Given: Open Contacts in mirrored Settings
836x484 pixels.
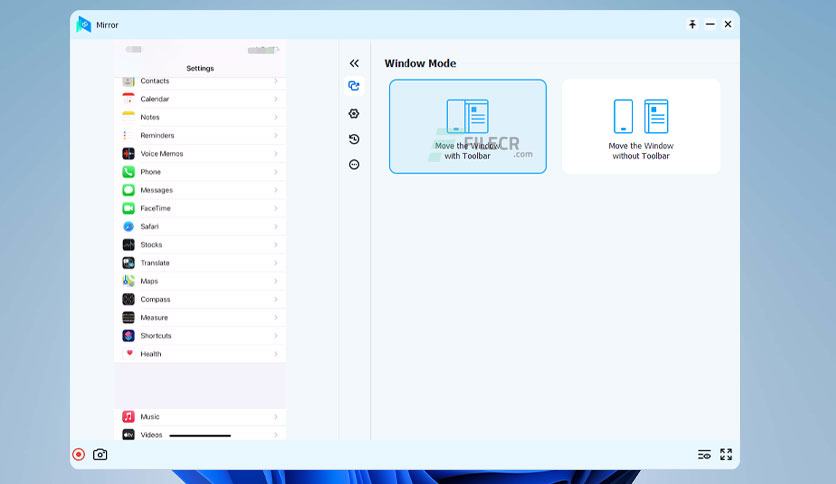Looking at the screenshot, I should [200, 81].
